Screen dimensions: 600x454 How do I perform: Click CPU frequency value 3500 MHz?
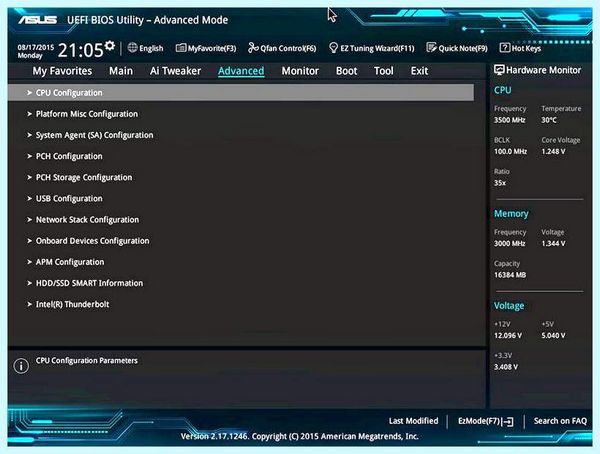point(509,120)
